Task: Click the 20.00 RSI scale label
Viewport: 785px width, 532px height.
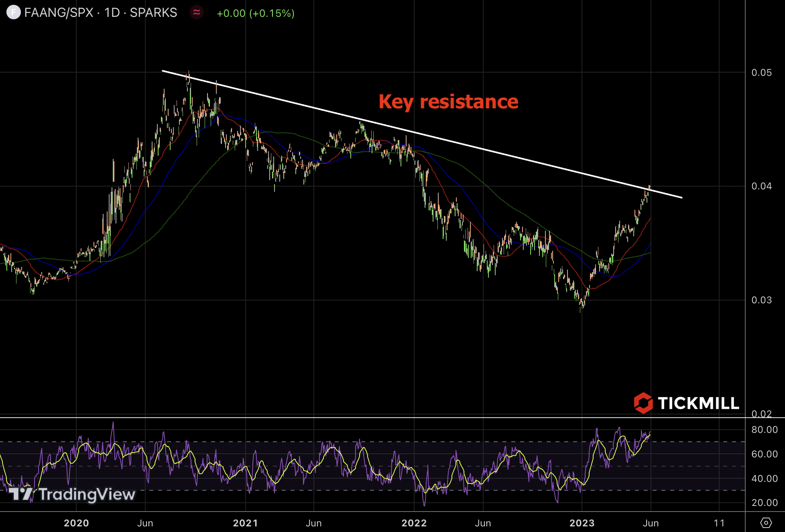Action: click(764, 503)
